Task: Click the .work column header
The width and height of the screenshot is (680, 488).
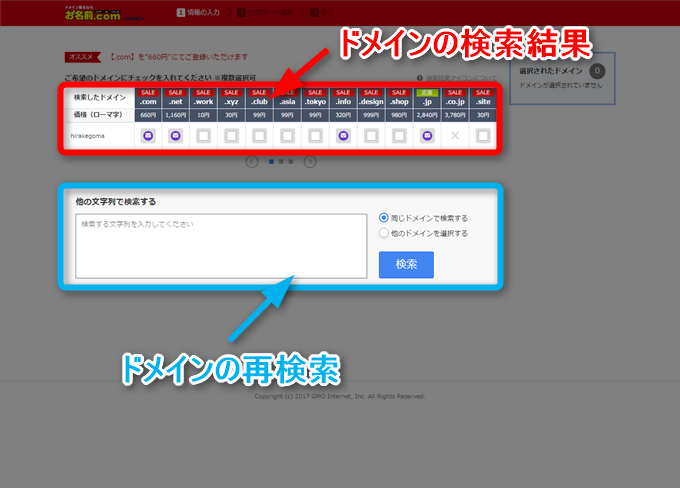Action: [203, 98]
